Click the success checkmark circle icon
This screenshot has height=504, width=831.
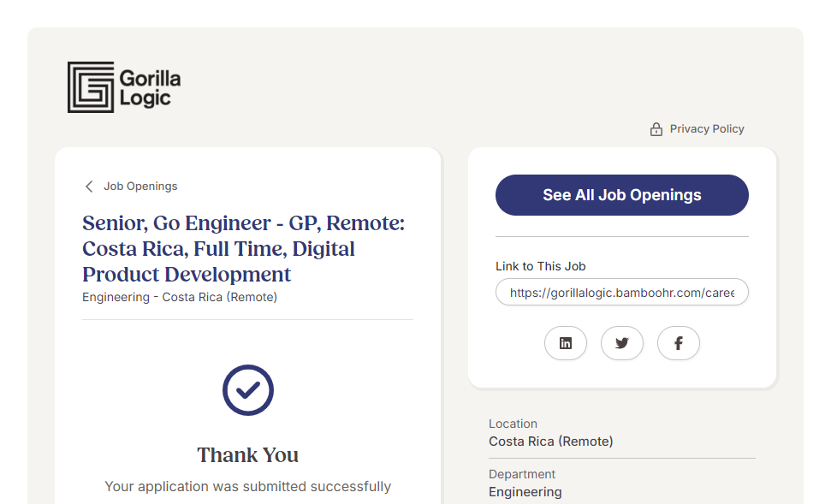coord(248,390)
